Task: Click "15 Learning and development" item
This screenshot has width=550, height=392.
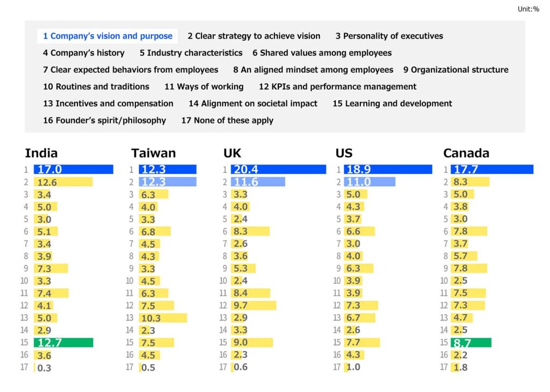Action: [x=392, y=104]
